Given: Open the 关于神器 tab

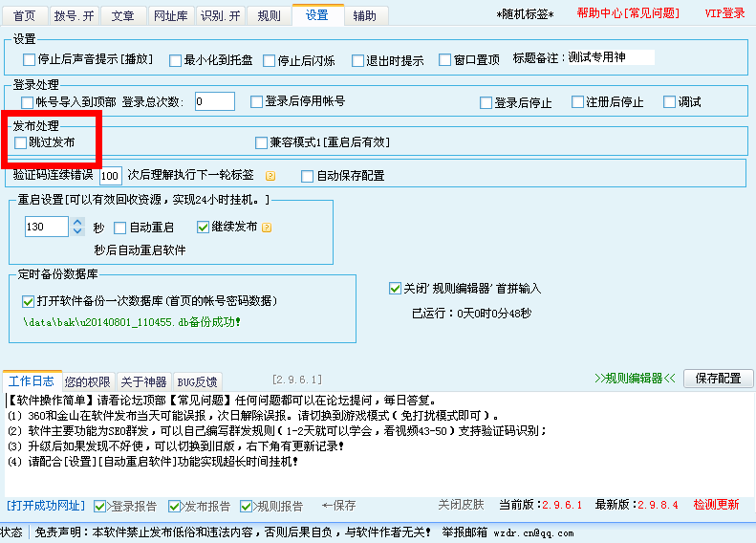Looking at the screenshot, I should pos(143,382).
